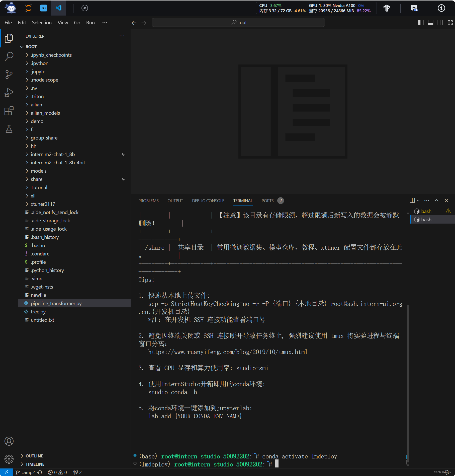Open the resource monitor image icon

pyautogui.click(x=414, y=8)
